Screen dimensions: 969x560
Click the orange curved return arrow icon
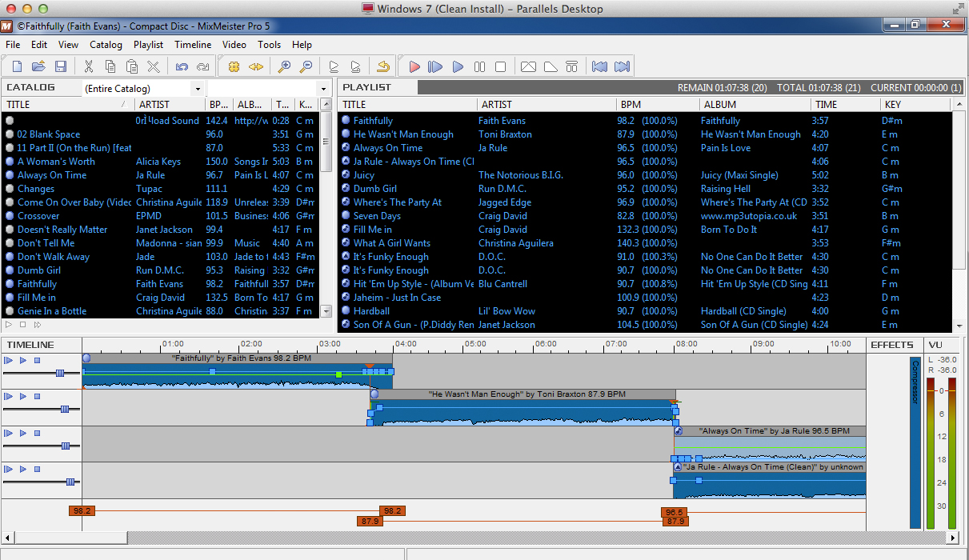[x=384, y=66]
